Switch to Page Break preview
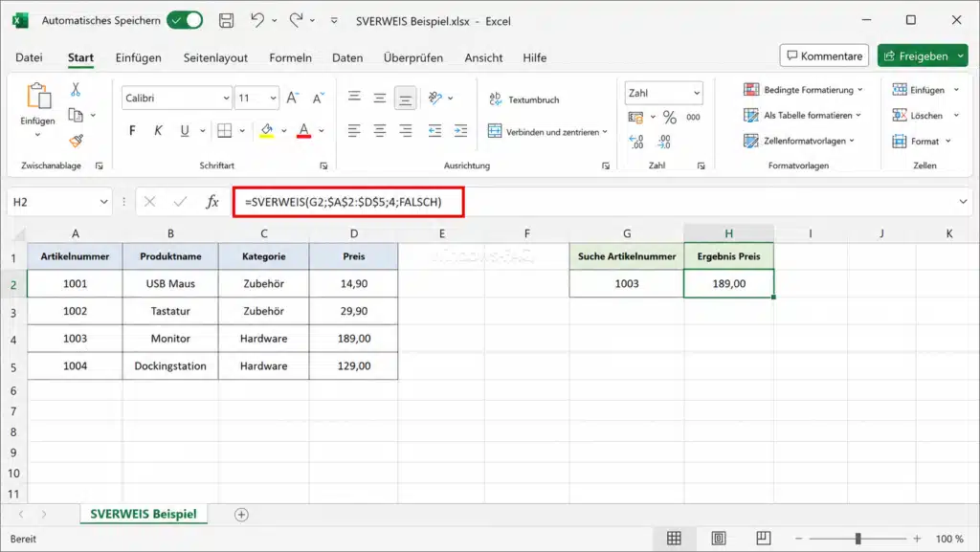 point(763,539)
